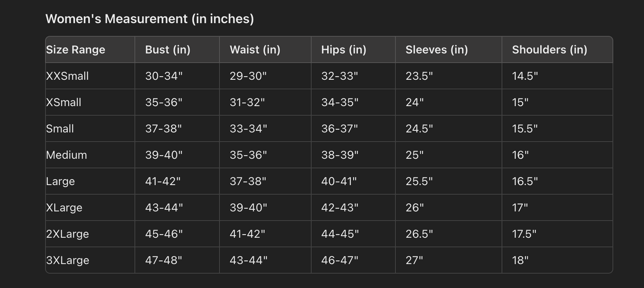The height and width of the screenshot is (288, 644).
Task: Select the 26" sleeves value for XLarge
Action: 415,208
